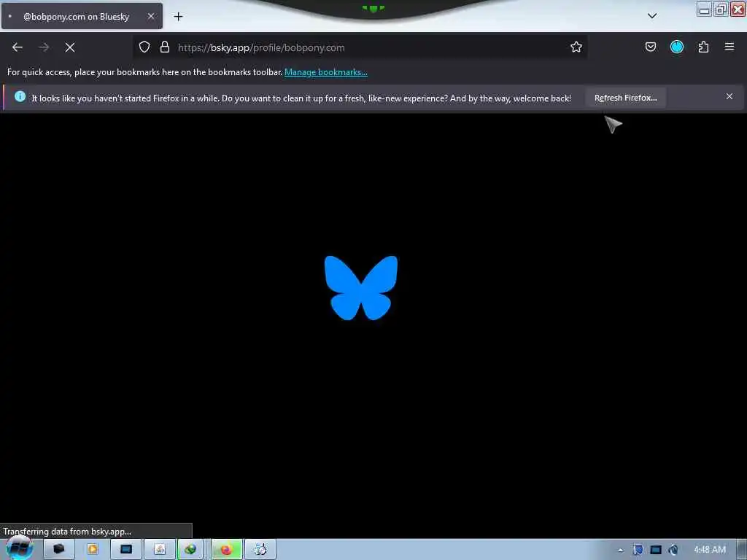Open the green globe taskbar icon
Viewport: 747px width, 560px height.
(x=190, y=550)
